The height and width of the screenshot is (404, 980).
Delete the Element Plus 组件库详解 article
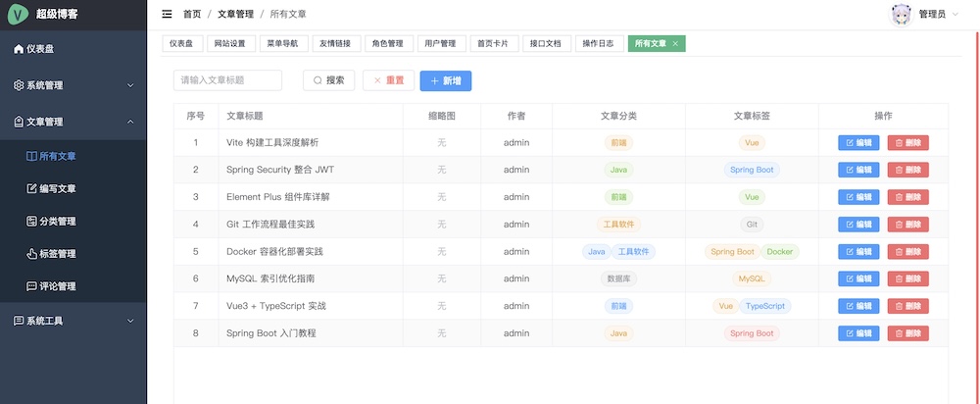coord(907,197)
